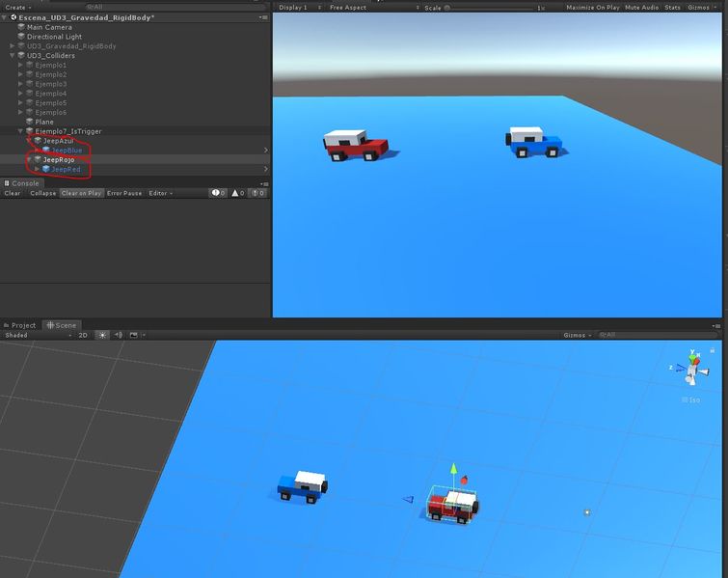This screenshot has height=578, width=728.
Task: Toggle the warnings filter in the Console
Action: pos(238,193)
